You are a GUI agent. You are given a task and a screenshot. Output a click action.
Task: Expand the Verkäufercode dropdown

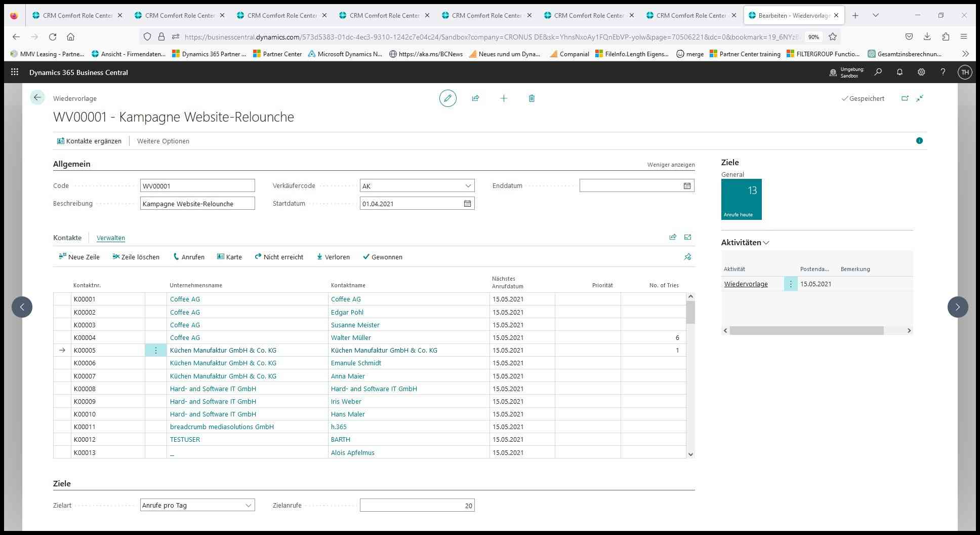point(468,186)
